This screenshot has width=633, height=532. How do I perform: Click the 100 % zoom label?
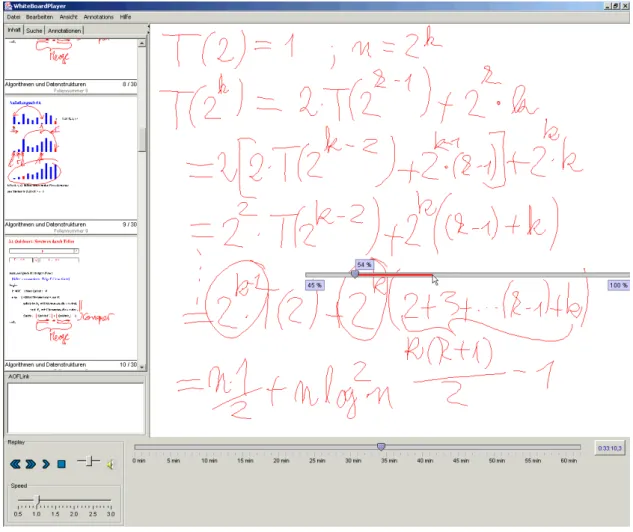pyautogui.click(x=618, y=285)
